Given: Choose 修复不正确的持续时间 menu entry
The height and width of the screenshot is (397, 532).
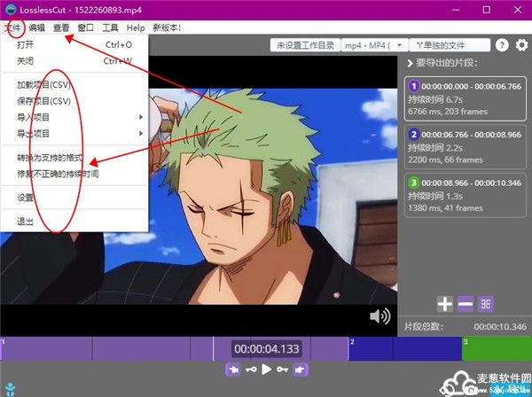Looking at the screenshot, I should (x=74, y=175).
